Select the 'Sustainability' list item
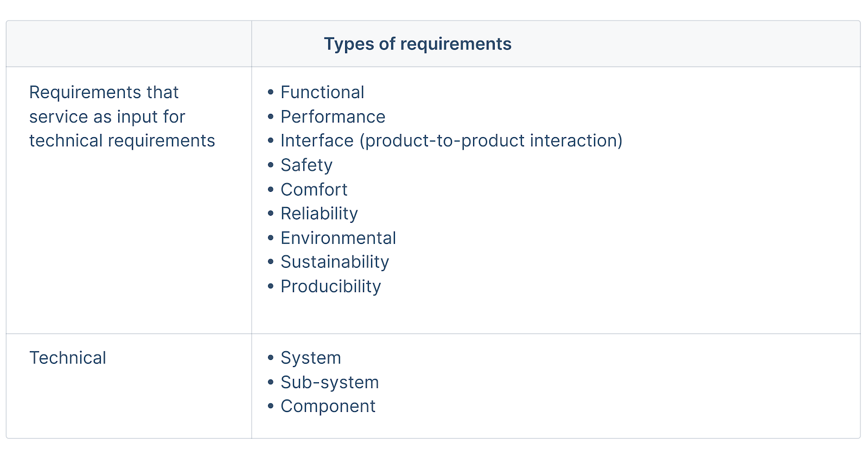Screen dimensions: 868x451 [335, 262]
